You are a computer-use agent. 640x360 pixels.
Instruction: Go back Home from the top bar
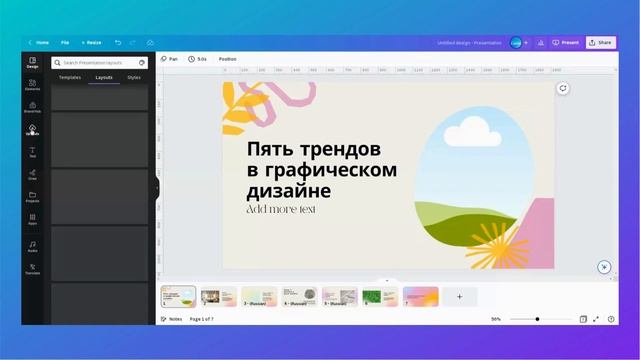tap(39, 42)
